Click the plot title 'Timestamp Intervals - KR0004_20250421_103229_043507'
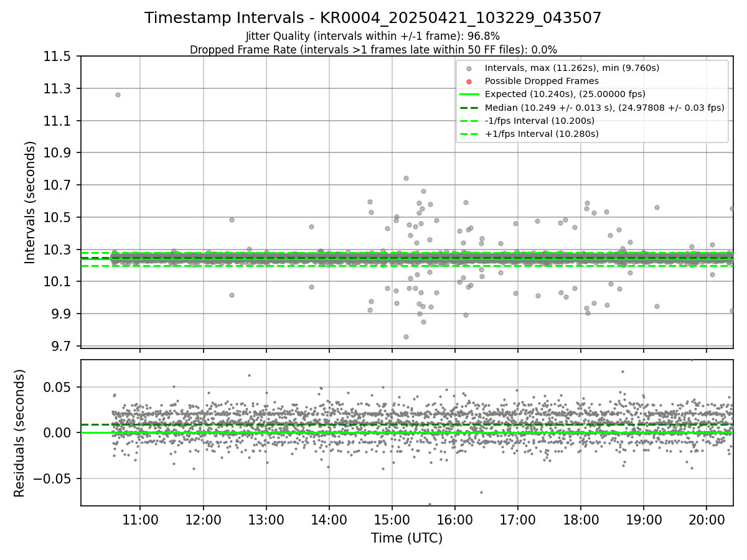The height and width of the screenshot is (560, 747). (x=373, y=18)
